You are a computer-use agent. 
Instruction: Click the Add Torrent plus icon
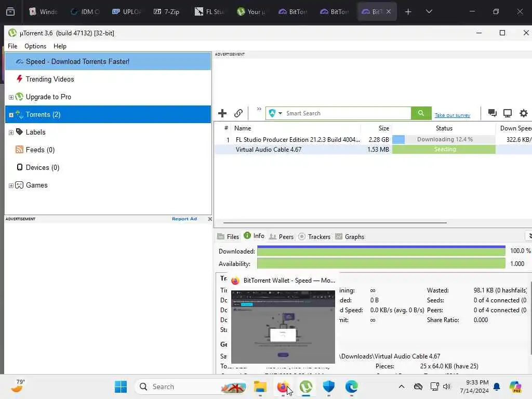[x=222, y=113]
